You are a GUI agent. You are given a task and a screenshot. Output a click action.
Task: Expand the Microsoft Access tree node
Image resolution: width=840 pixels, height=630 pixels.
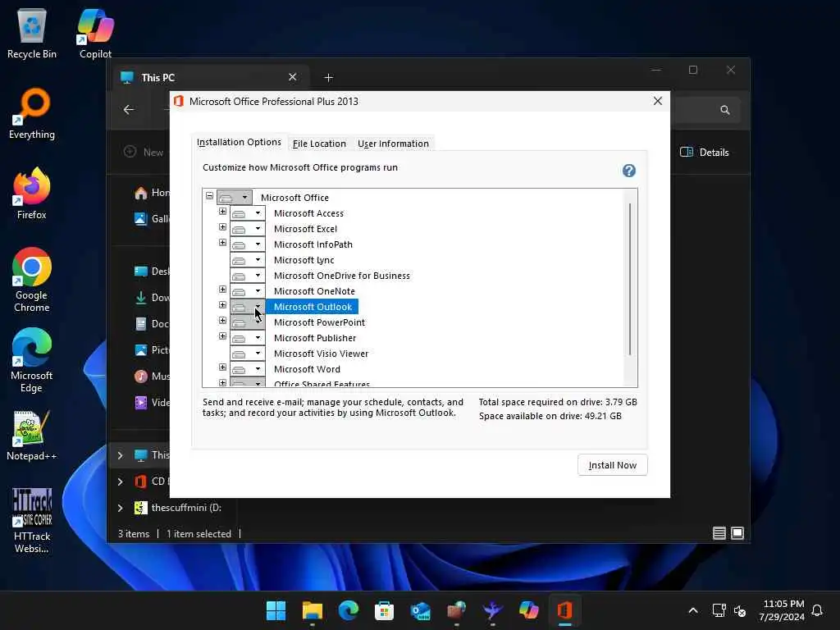coord(223,212)
